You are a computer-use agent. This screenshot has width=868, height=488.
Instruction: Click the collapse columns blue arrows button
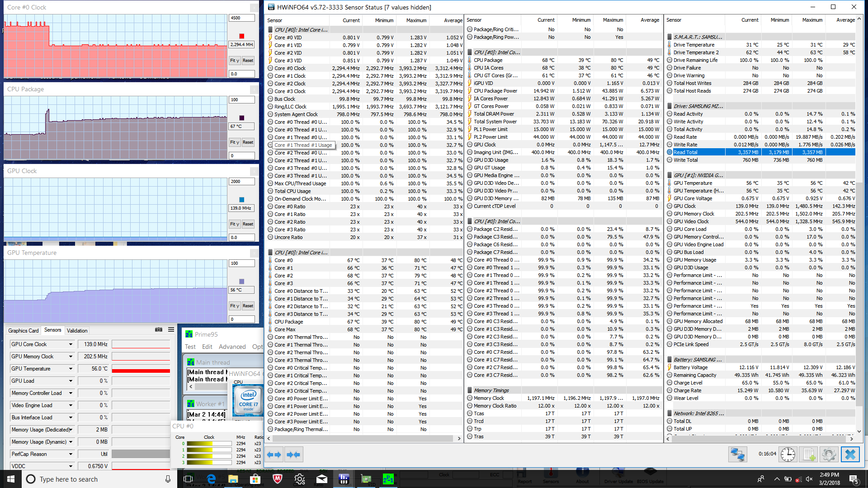coord(294,455)
